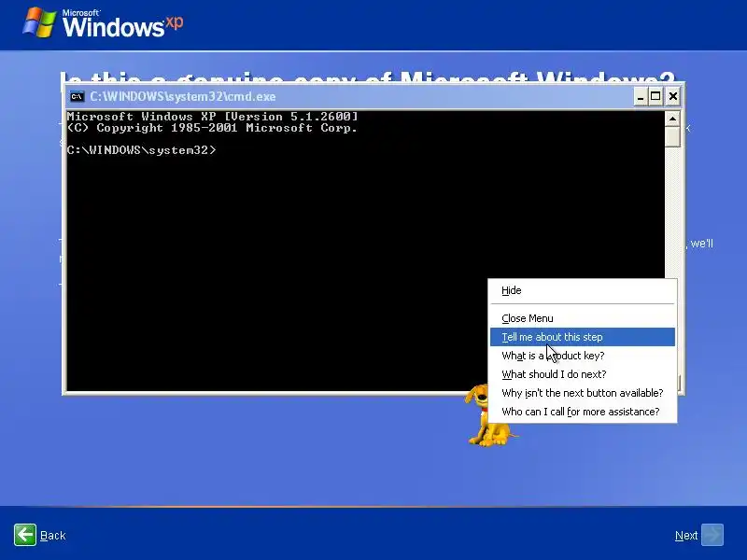The width and height of the screenshot is (747, 560).
Task: Select 'What is a product key?'
Action: click(x=582, y=356)
